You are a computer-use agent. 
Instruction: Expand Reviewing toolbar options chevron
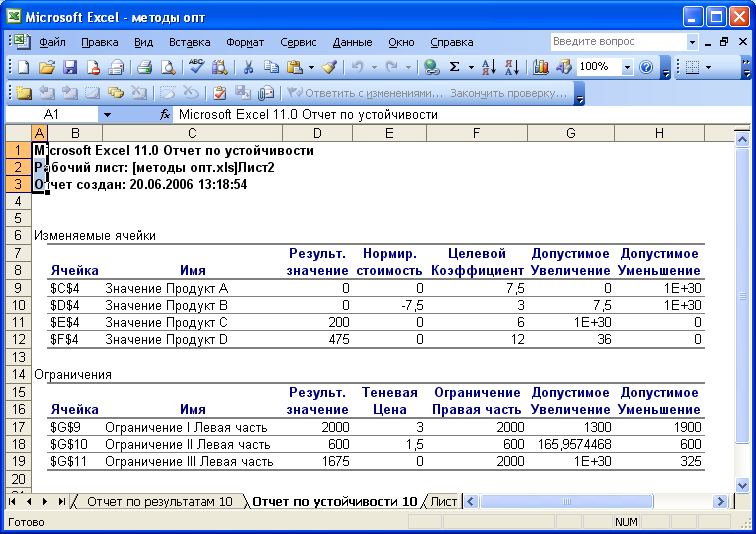click(x=580, y=93)
